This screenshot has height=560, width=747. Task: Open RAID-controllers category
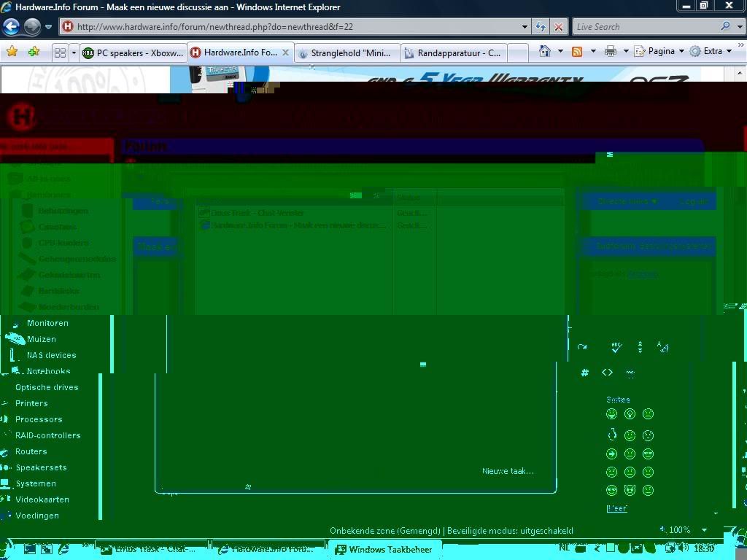pos(47,436)
